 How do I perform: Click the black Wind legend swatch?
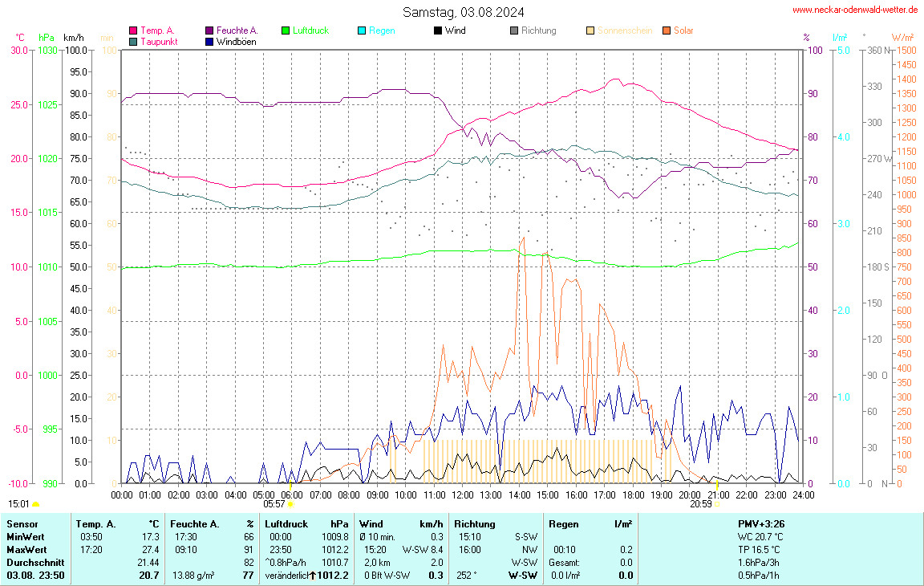pyautogui.click(x=438, y=31)
